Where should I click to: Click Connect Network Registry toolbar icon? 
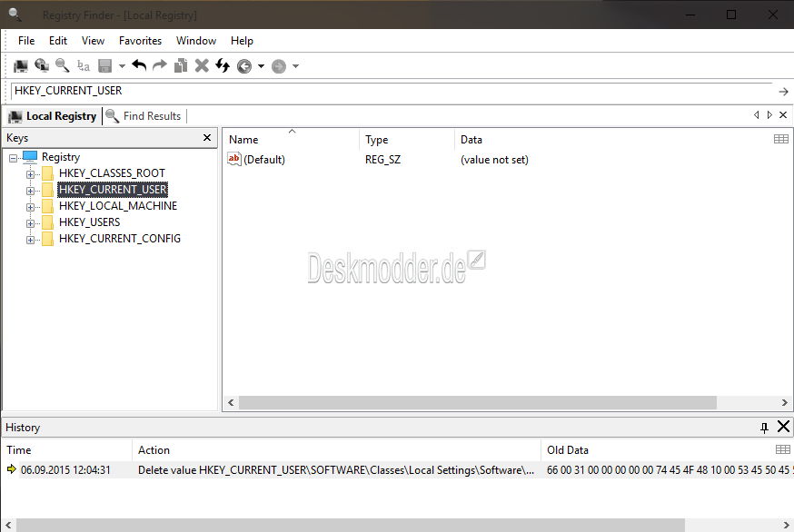coord(42,65)
